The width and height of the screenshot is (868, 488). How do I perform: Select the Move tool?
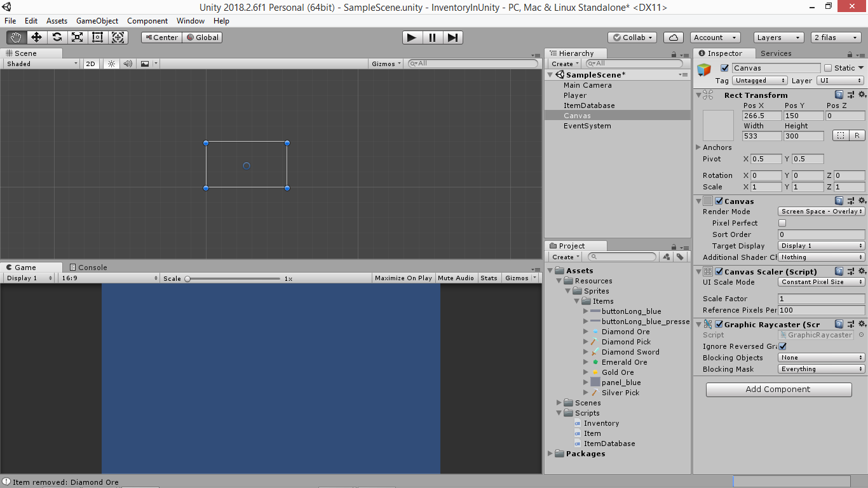click(36, 37)
